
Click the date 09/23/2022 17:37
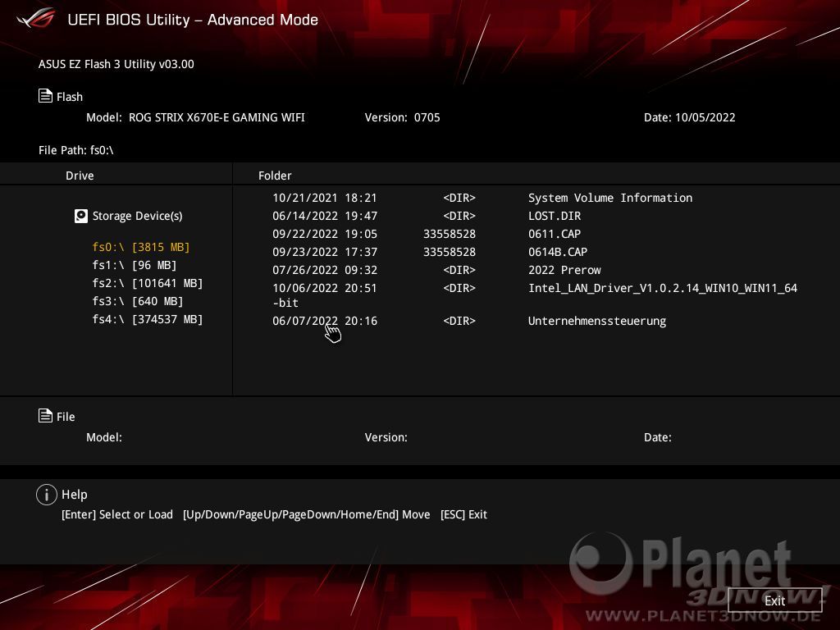pos(325,252)
